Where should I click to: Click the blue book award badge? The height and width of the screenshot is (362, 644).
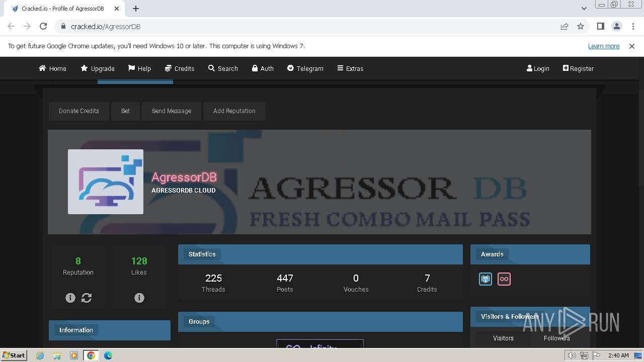486,279
